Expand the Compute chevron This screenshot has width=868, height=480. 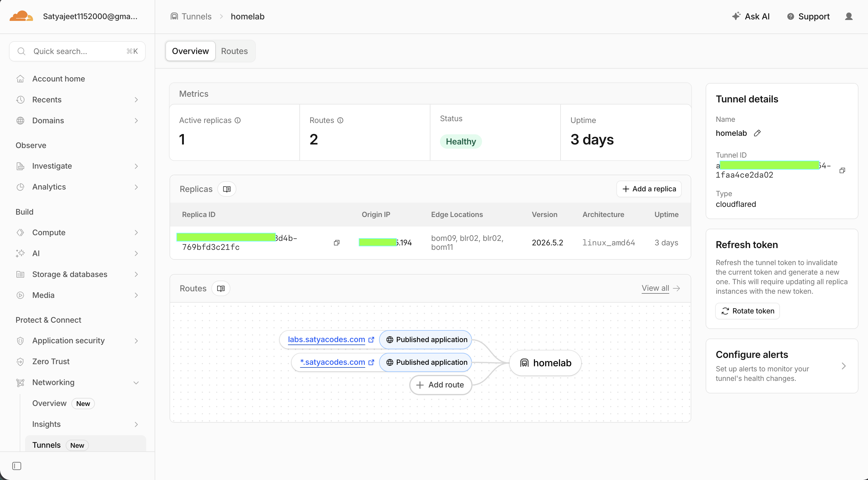pyautogui.click(x=136, y=233)
